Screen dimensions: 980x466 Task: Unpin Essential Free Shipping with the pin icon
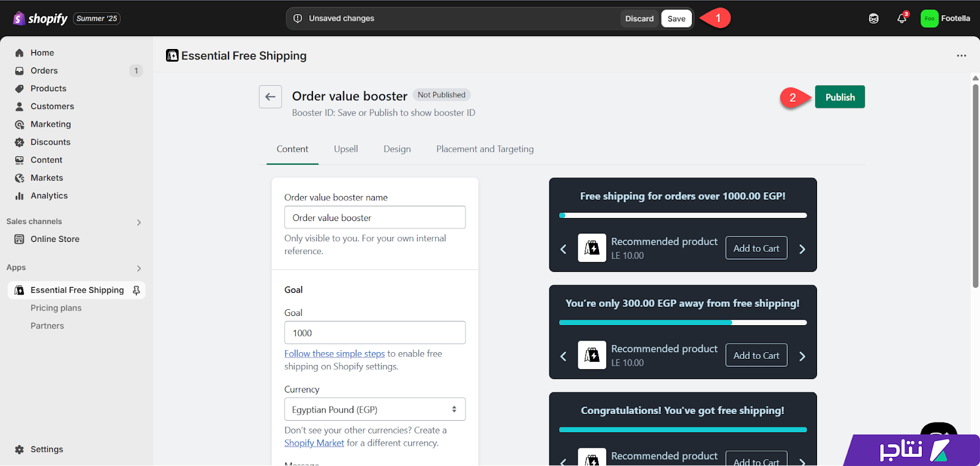tap(137, 290)
